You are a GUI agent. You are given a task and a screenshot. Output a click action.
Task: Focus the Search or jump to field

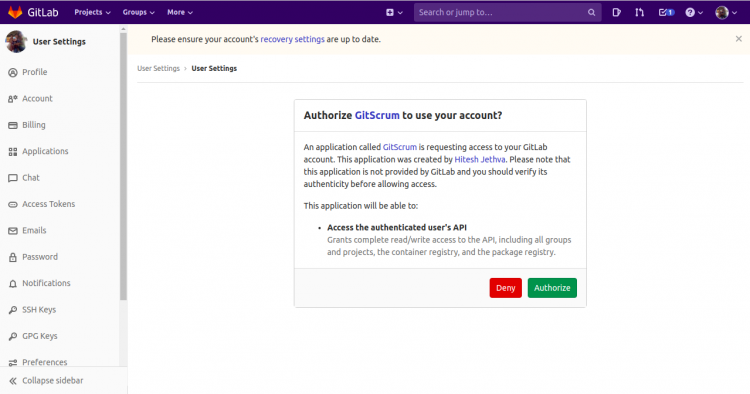(507, 12)
